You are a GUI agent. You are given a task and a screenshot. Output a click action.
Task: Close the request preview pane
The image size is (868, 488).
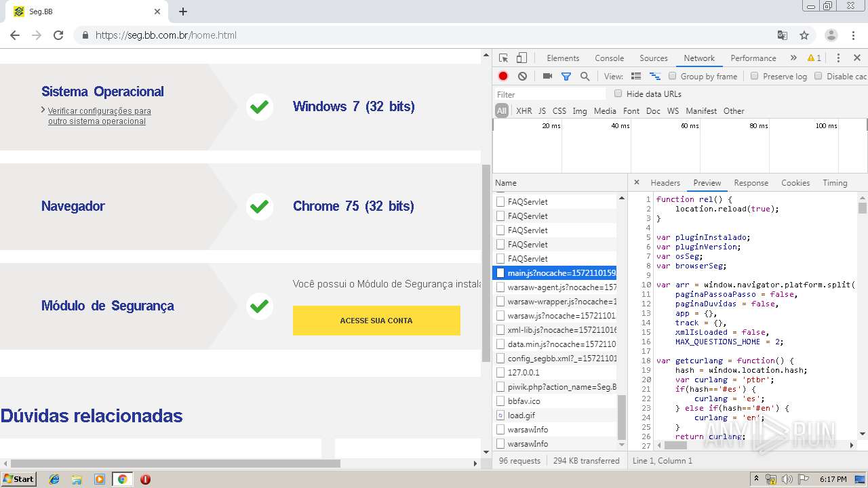point(636,182)
